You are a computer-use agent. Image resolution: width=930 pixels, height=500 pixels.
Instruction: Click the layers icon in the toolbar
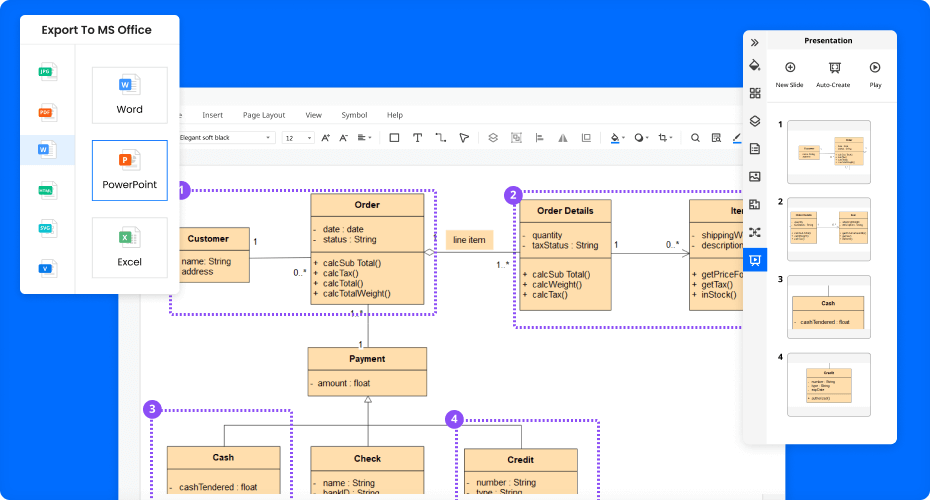point(493,138)
